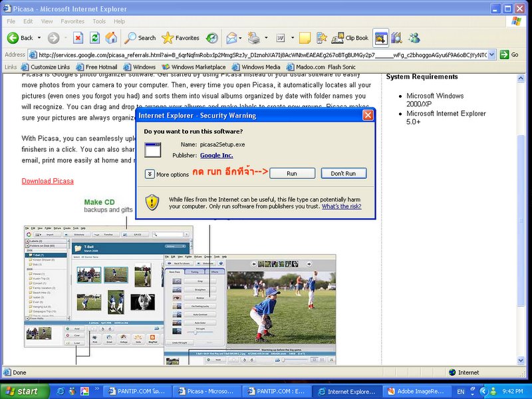This screenshot has height=399, width=532.
Task: Click the yellow sticky note icon
Action: coord(305,38)
